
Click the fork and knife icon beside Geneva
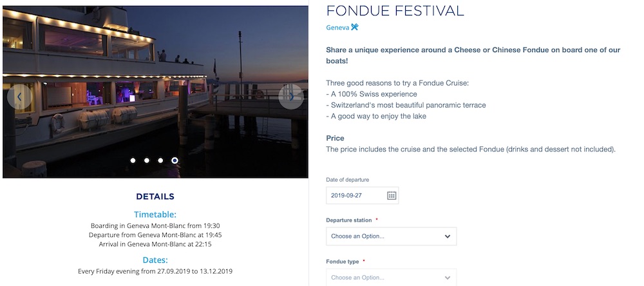(354, 27)
